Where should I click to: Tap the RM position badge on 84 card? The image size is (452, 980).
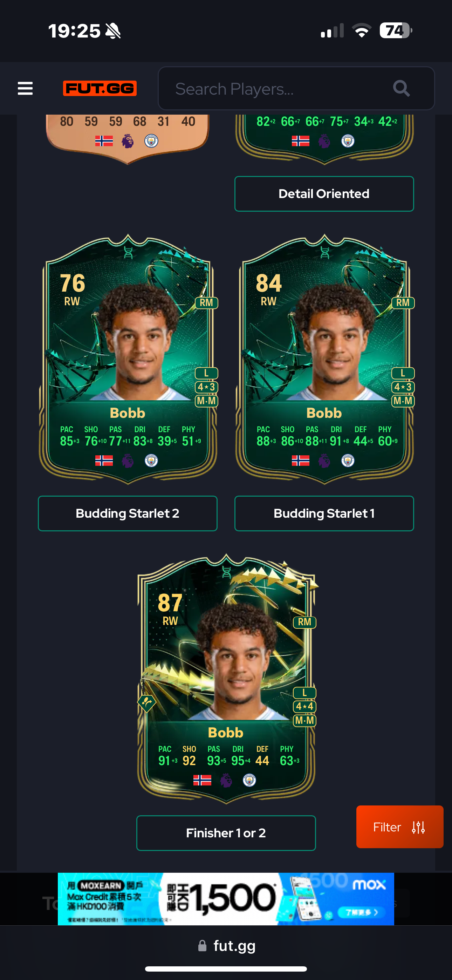click(x=403, y=303)
